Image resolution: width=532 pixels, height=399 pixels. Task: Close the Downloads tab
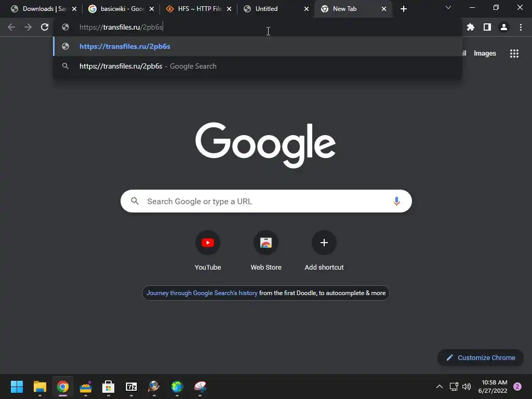(74, 9)
